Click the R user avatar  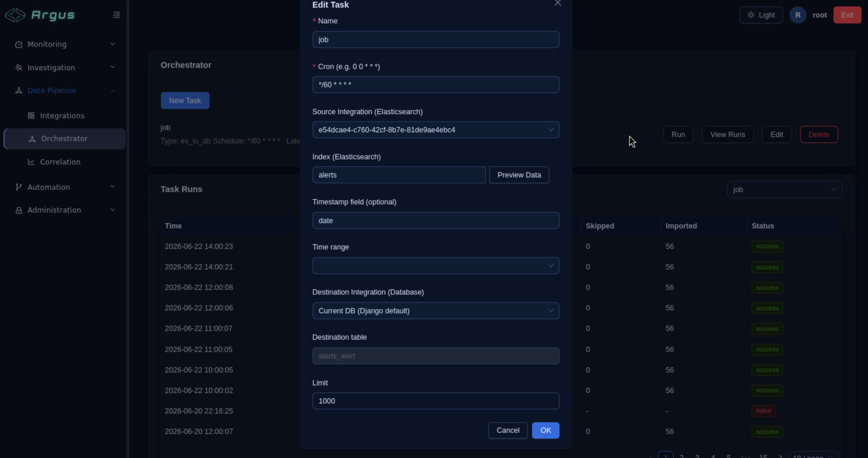(797, 15)
